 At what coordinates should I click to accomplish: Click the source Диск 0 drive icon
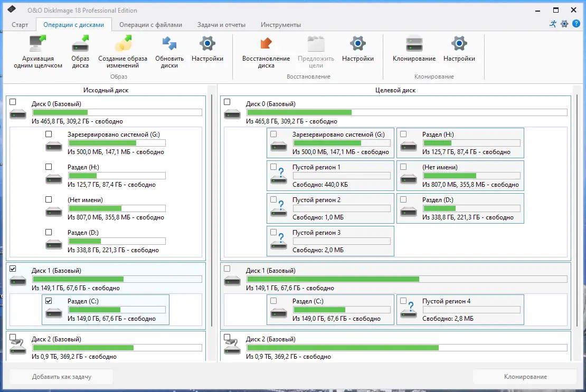pyautogui.click(x=18, y=114)
